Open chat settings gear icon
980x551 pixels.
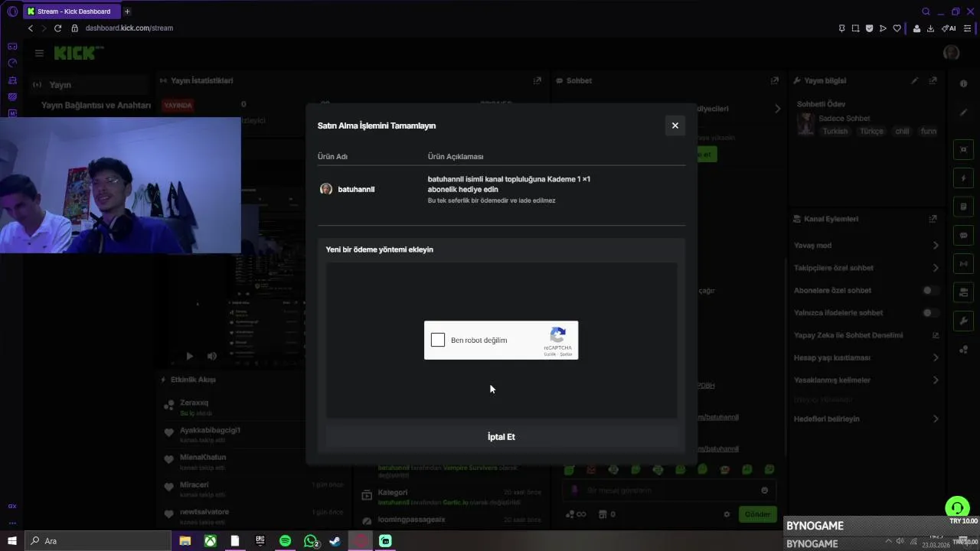click(x=727, y=514)
